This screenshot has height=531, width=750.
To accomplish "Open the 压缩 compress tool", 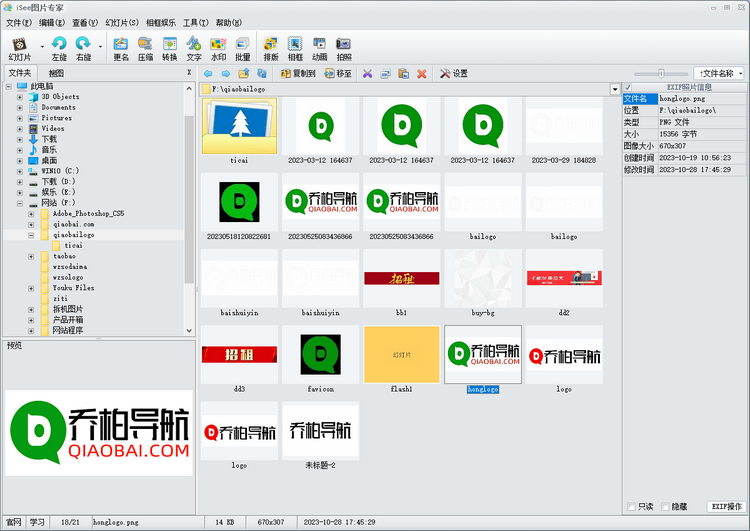I will coord(146,47).
